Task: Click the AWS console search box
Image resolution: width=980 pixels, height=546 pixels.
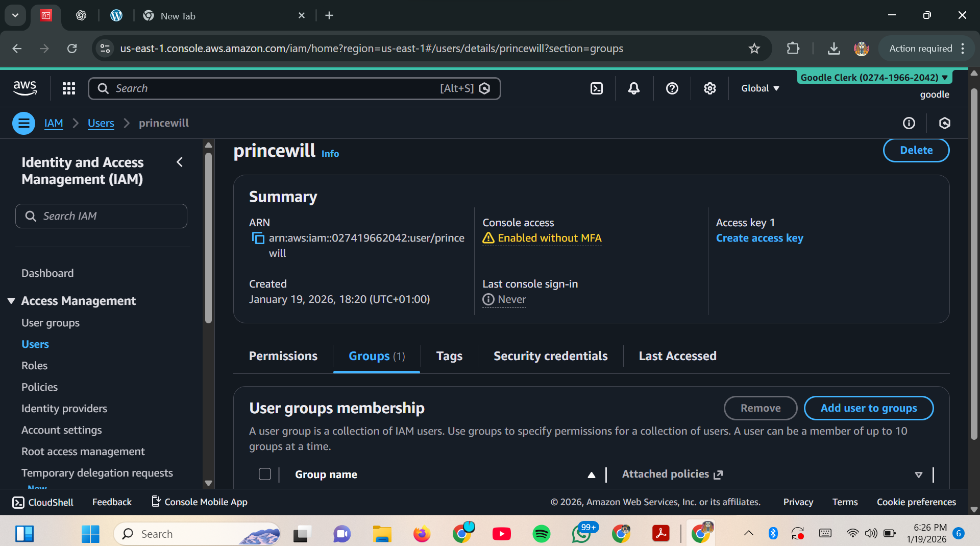Action: point(294,88)
